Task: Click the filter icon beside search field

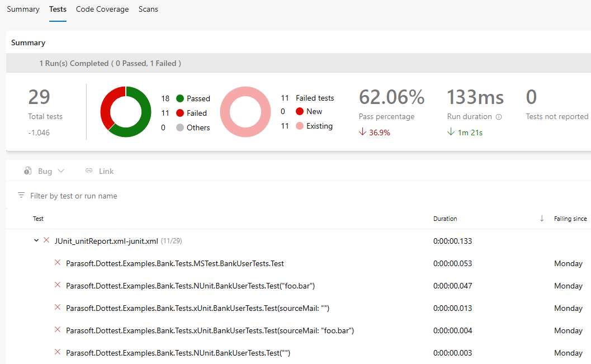Action: click(x=21, y=196)
